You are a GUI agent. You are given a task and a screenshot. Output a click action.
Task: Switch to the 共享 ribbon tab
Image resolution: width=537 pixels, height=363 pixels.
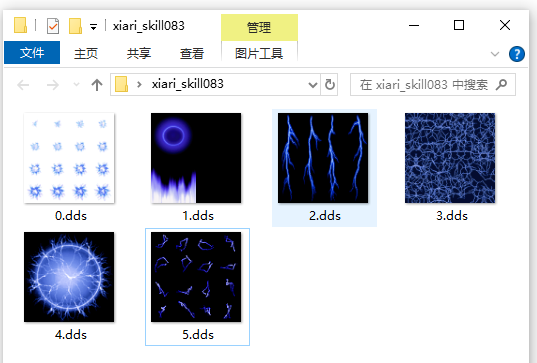click(x=139, y=53)
